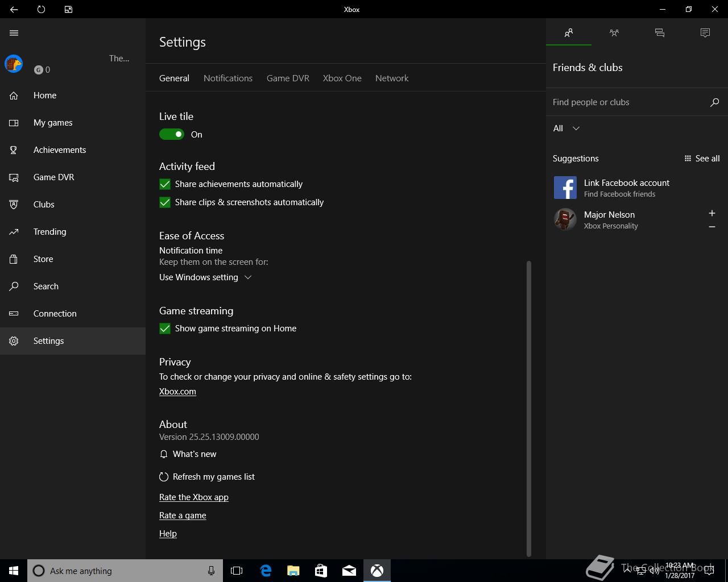Switch to the Network tab
This screenshot has width=728, height=582.
392,78
